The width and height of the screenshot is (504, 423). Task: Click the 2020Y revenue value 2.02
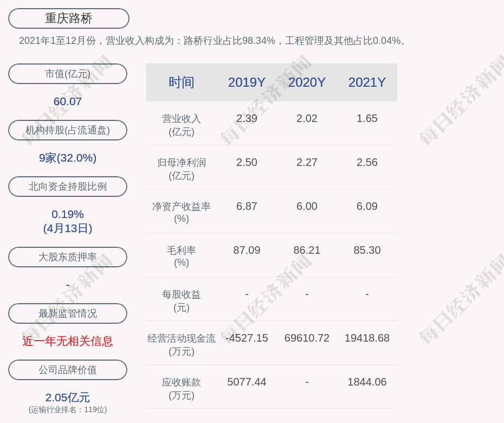pos(307,118)
